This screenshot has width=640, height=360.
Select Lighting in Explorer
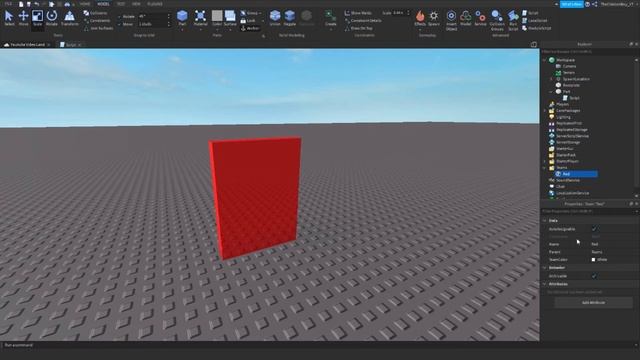tap(563, 117)
